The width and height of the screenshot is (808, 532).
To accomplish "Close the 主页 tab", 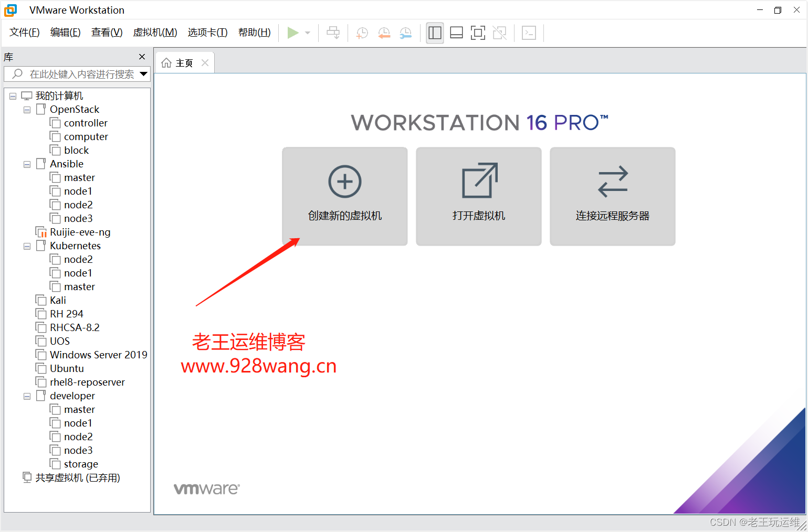I will click(x=205, y=63).
